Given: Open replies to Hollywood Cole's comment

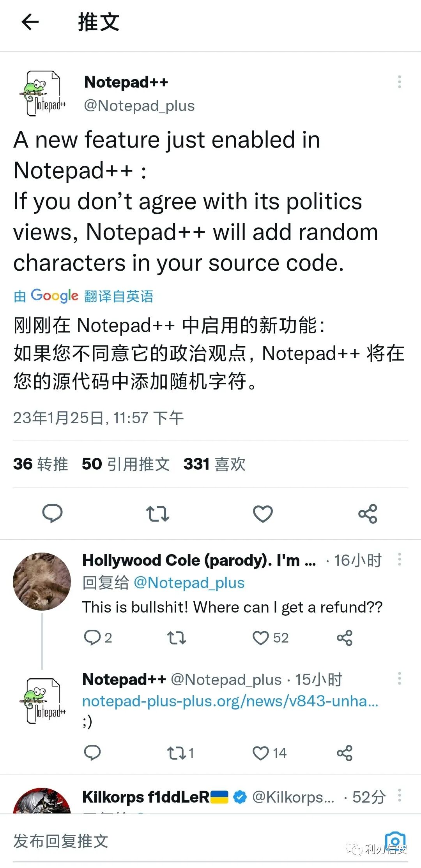Looking at the screenshot, I should click(x=98, y=638).
